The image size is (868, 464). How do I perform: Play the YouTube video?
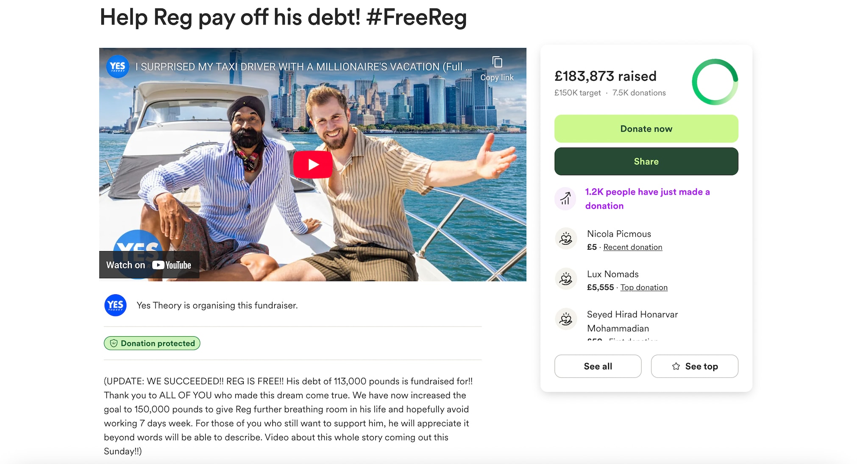click(313, 164)
